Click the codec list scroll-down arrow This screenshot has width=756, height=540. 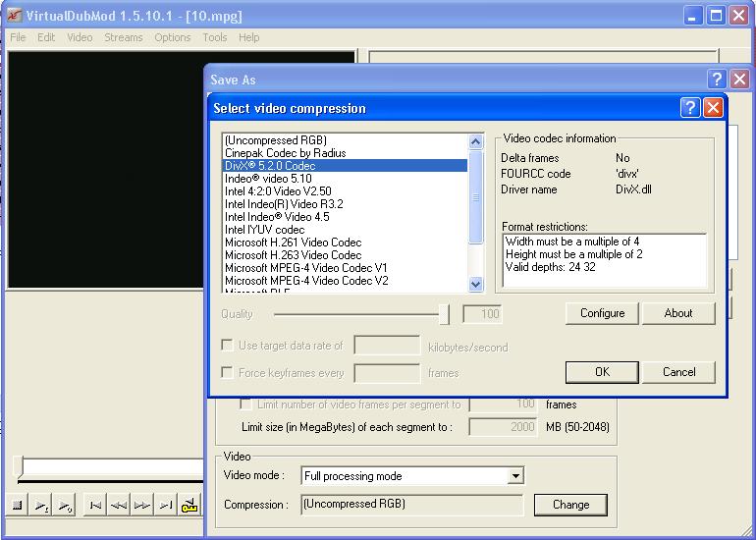pyautogui.click(x=475, y=284)
